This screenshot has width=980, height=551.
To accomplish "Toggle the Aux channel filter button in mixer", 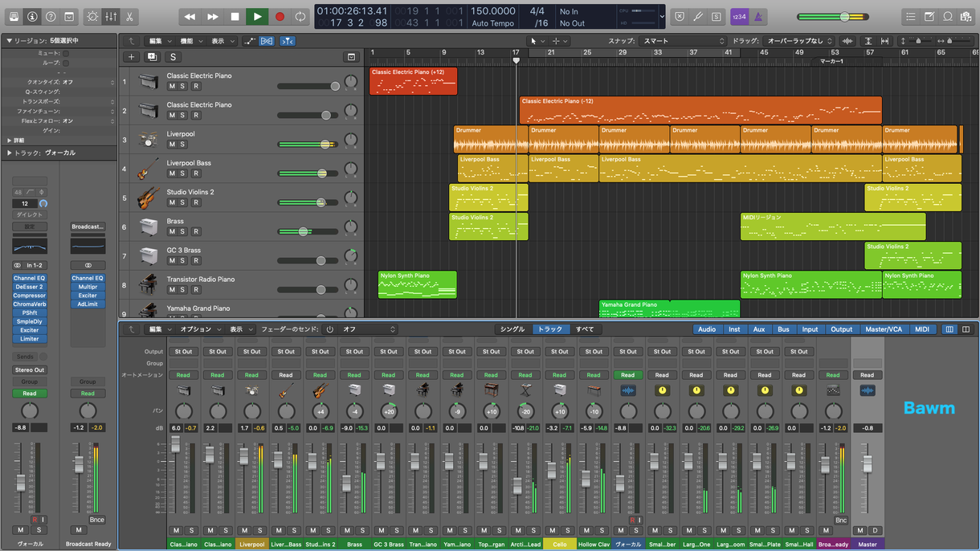I will click(759, 329).
